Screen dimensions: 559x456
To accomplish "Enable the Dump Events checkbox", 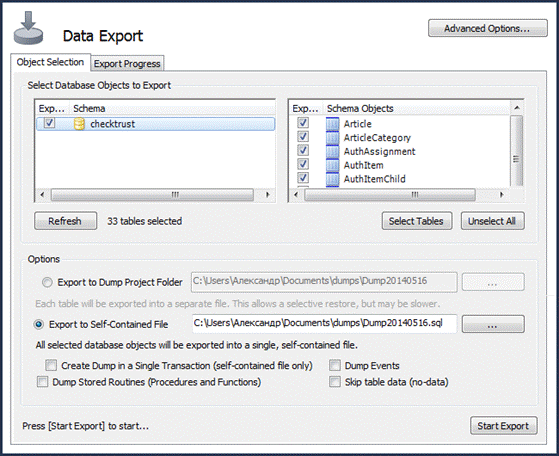I will (335, 365).
